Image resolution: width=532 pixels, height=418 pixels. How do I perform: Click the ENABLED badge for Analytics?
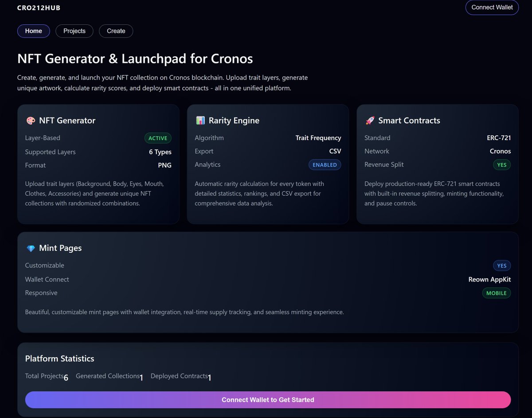pyautogui.click(x=325, y=165)
